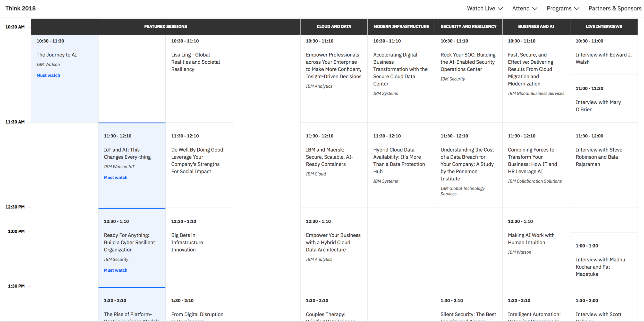Image resolution: width=644 pixels, height=322 pixels.
Task: Click IBM Global Business Services label
Action: tap(536, 93)
